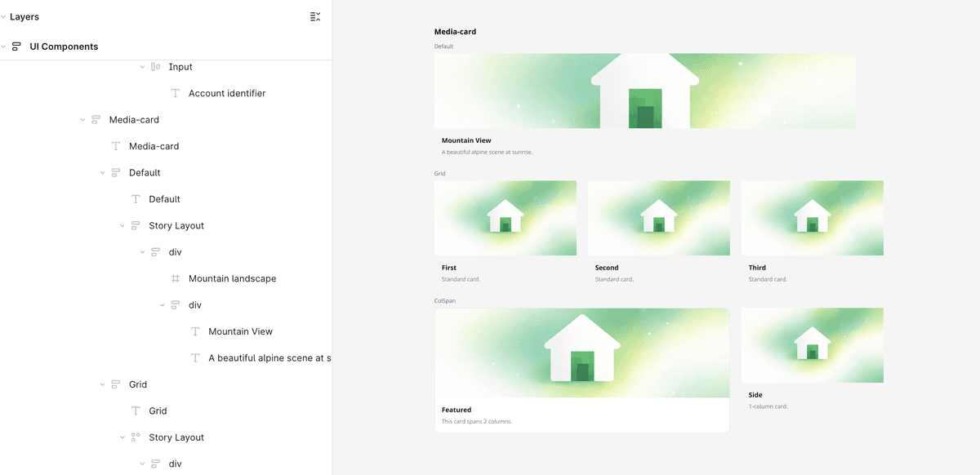980x475 pixels.
Task: Click the Side card thumbnail on the canvas
Action: (812, 345)
